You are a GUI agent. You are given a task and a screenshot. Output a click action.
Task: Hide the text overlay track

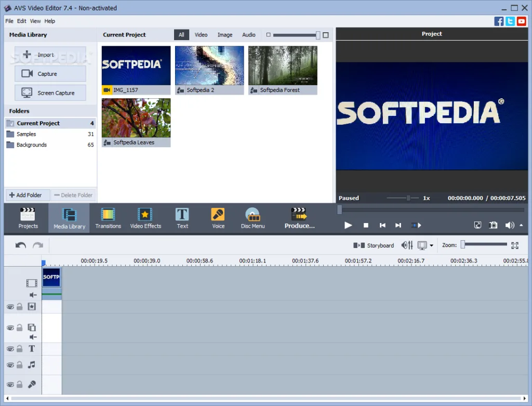[x=10, y=349]
